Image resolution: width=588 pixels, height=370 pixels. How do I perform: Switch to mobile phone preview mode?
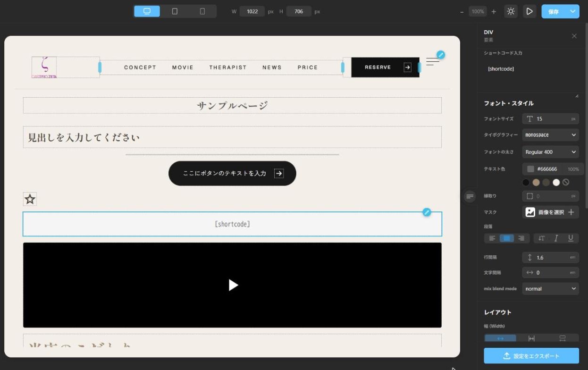202,11
